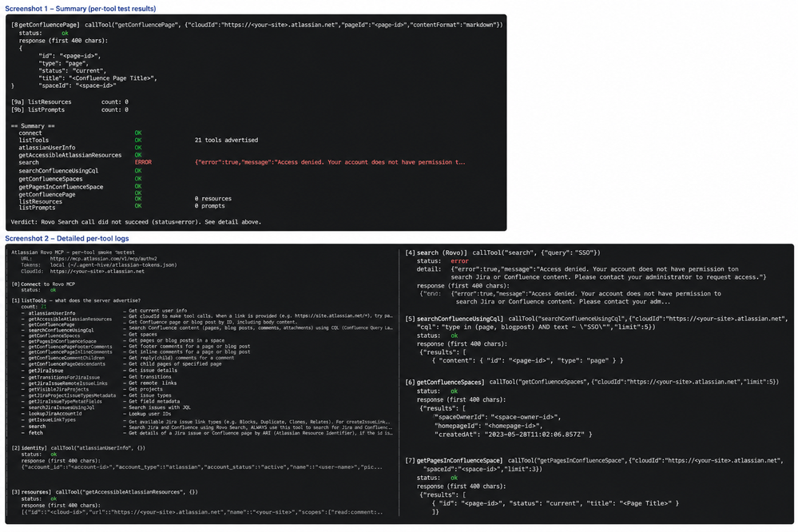
Task: Click the "[3] resources]" step header
Action: click(32, 492)
